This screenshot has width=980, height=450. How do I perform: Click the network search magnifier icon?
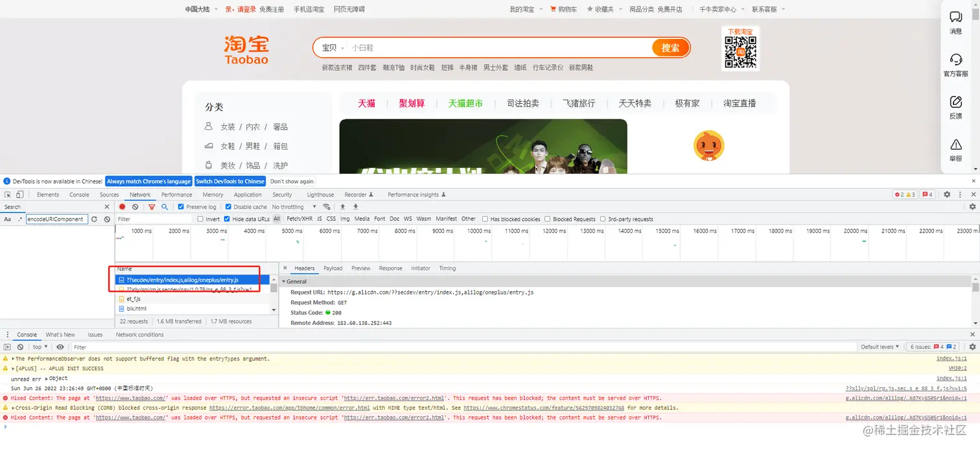(x=164, y=206)
